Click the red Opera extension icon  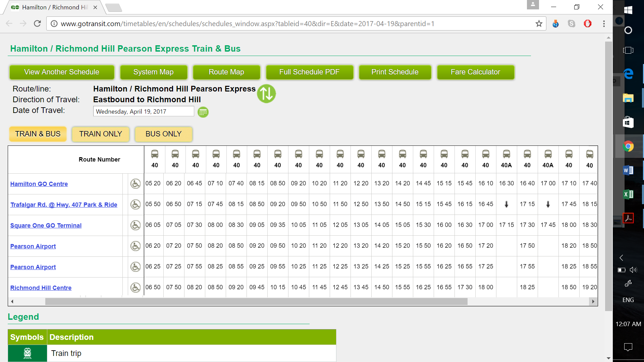point(587,24)
